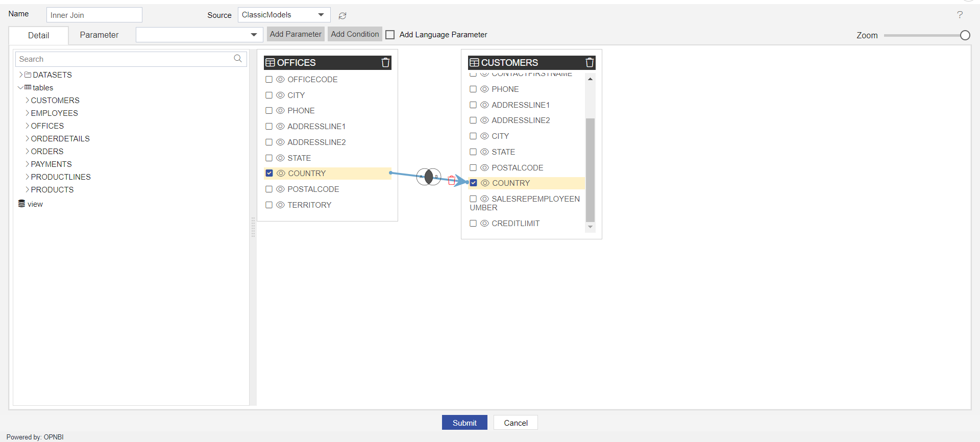The image size is (980, 442).
Task: Open the Source ClassicModels dropdown
Action: coord(284,15)
